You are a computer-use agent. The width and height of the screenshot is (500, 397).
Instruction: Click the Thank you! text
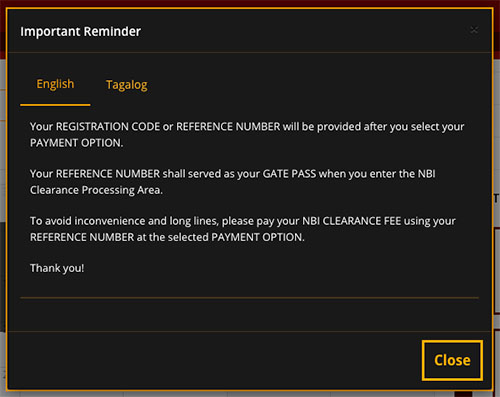click(57, 268)
